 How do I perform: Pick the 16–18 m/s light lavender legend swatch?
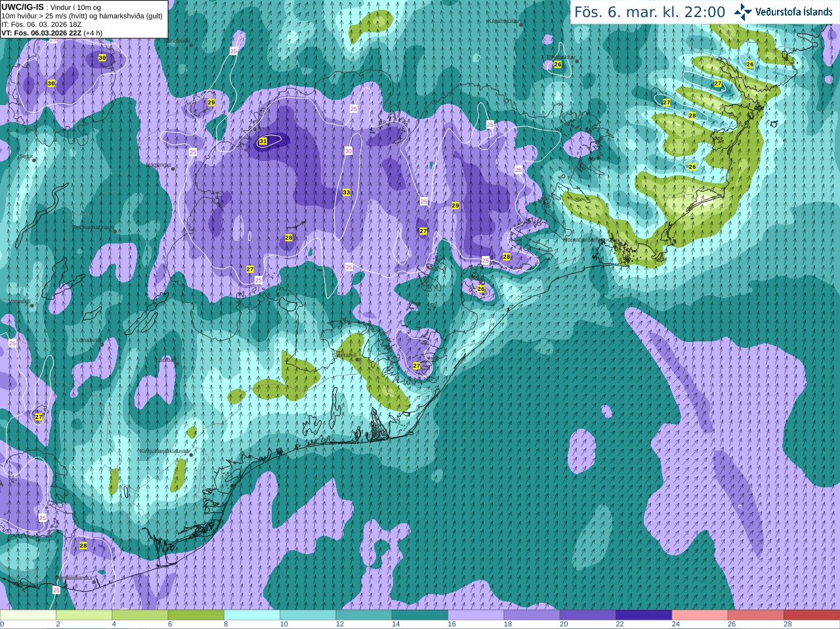(x=476, y=615)
